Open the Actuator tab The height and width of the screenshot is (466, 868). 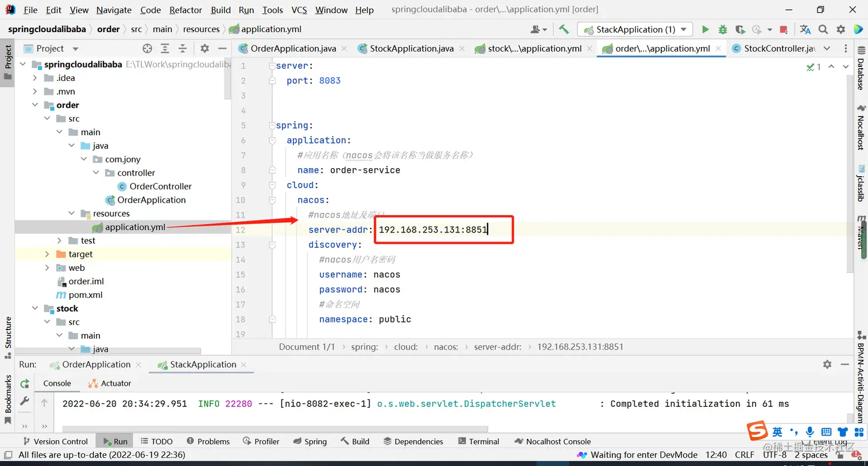click(x=110, y=383)
